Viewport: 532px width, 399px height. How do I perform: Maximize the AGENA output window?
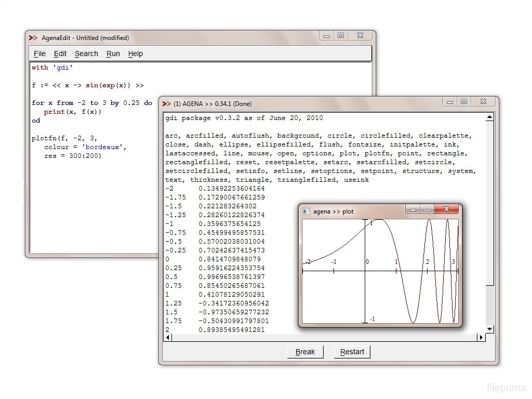(464, 102)
